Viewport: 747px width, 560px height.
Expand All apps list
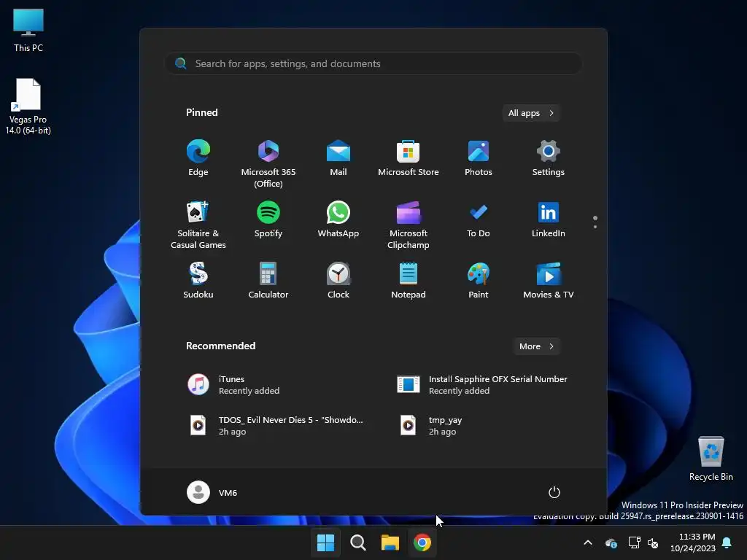531,113
